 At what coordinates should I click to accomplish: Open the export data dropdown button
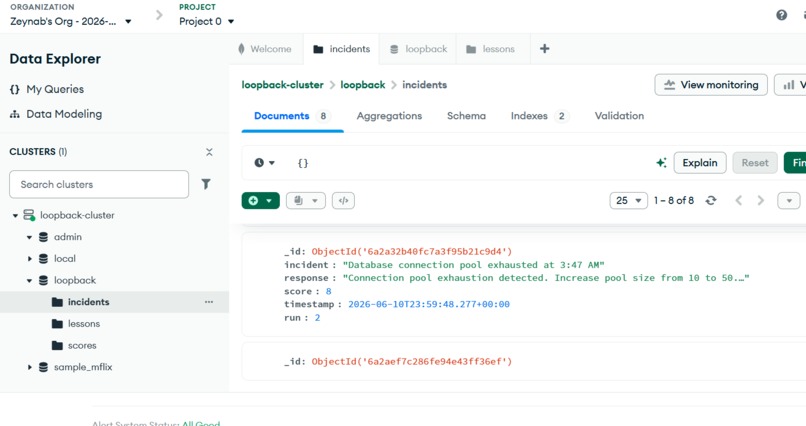coord(306,200)
